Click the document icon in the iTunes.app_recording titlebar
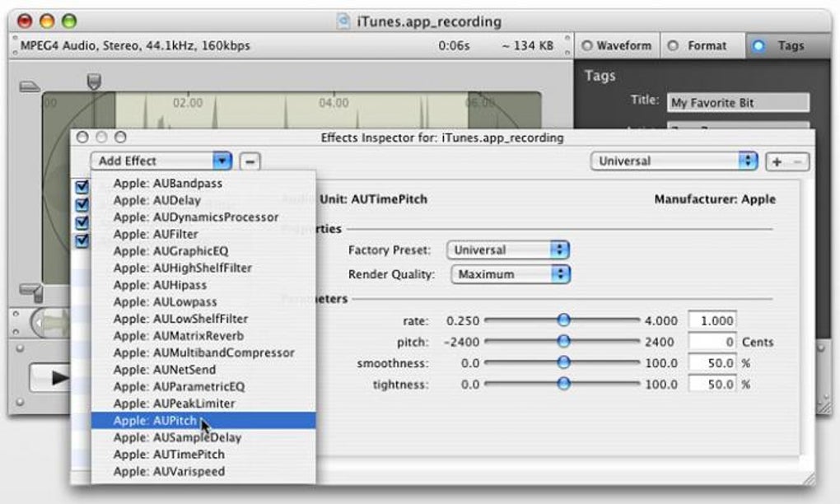 click(x=342, y=21)
